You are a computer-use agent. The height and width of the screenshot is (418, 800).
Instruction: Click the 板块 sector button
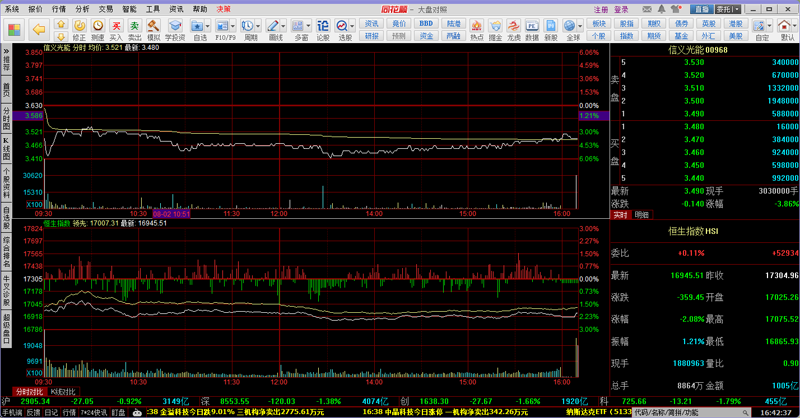coord(599,23)
